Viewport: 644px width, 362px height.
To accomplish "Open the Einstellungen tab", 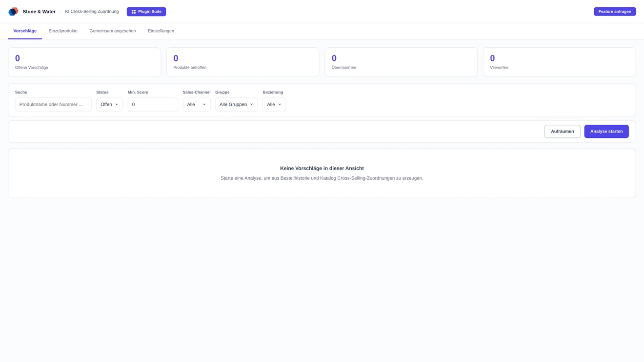I will point(161,31).
